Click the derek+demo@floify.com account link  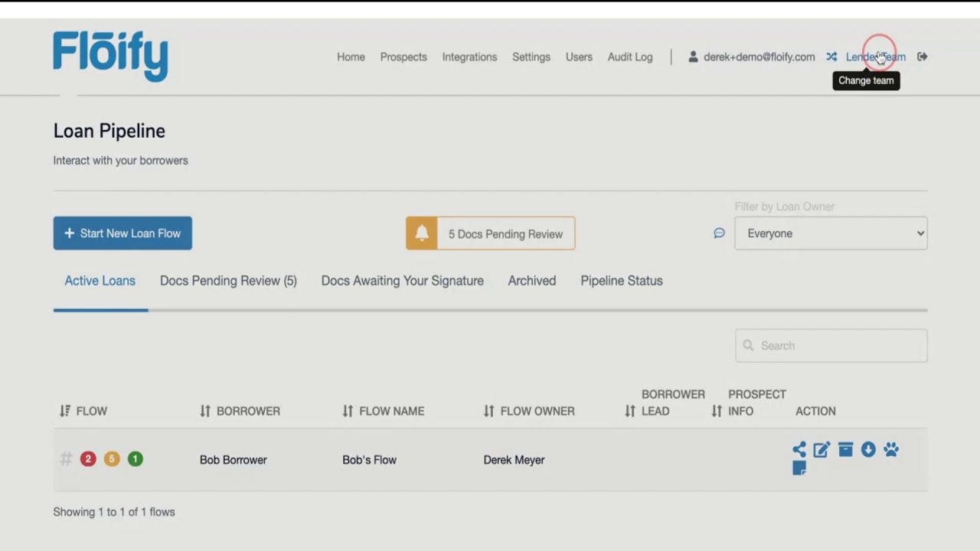(759, 57)
